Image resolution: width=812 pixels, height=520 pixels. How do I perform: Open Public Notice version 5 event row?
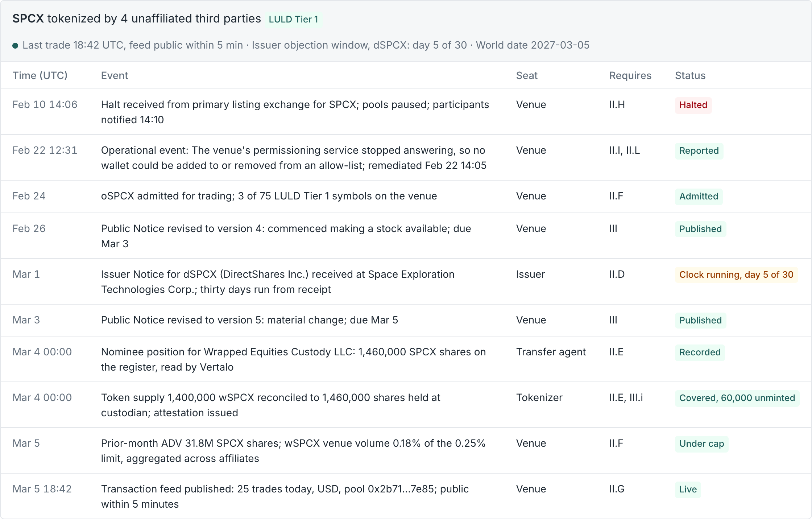(406, 321)
